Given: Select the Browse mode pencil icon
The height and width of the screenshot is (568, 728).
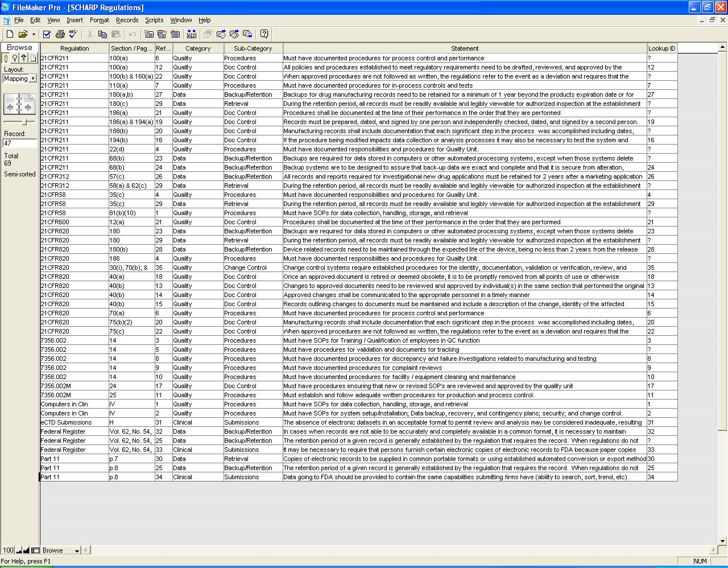Looking at the screenshot, I should (6, 58).
